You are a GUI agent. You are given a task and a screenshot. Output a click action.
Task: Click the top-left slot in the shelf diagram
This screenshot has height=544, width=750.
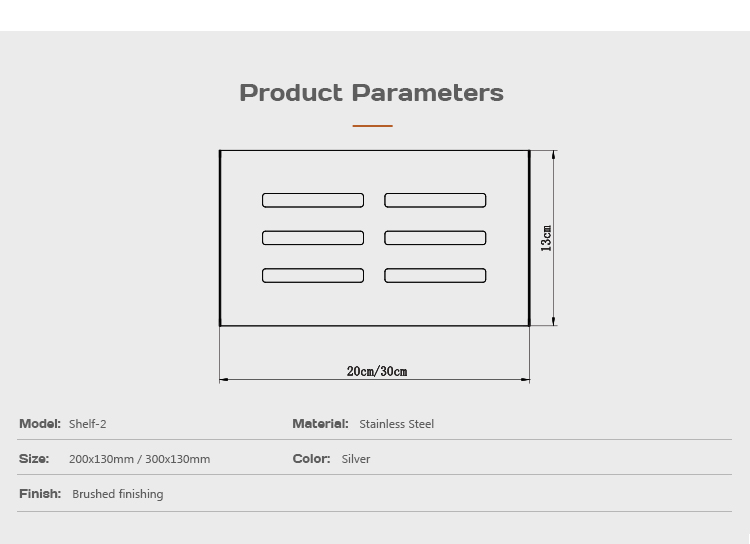point(313,200)
